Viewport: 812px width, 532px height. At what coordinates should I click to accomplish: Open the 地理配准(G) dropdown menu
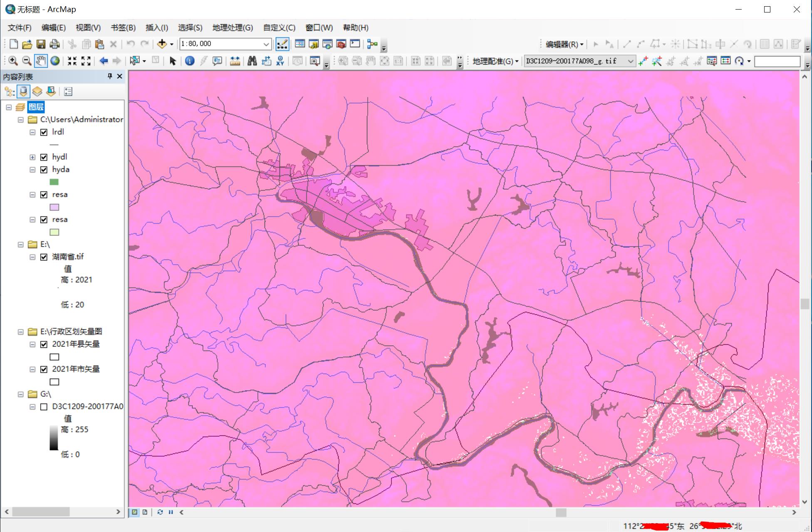coord(495,61)
